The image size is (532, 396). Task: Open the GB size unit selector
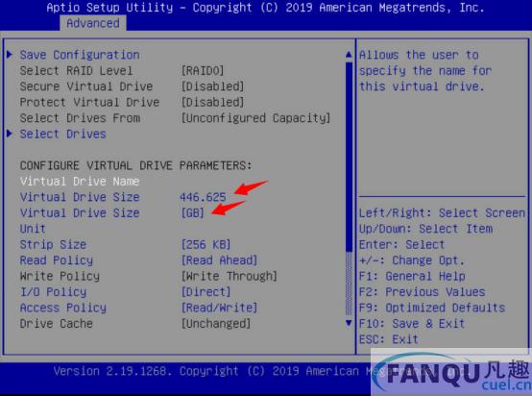click(192, 213)
